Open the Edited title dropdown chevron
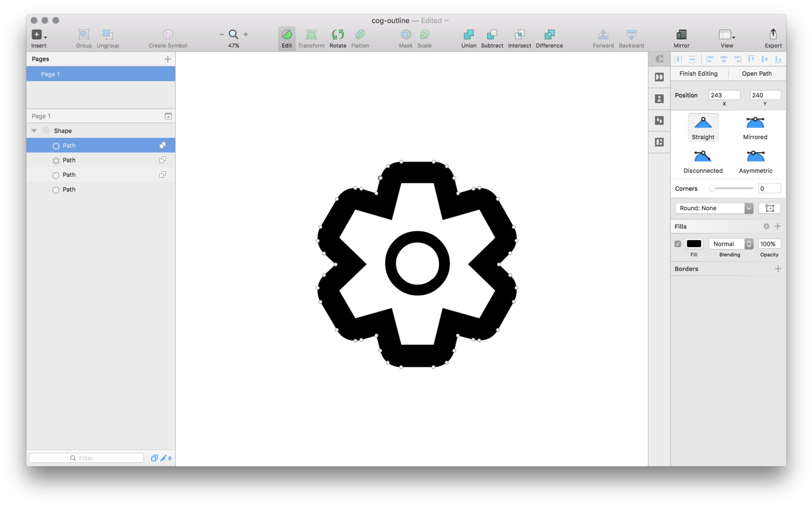Image resolution: width=812 pixels, height=506 pixels. 446,21
